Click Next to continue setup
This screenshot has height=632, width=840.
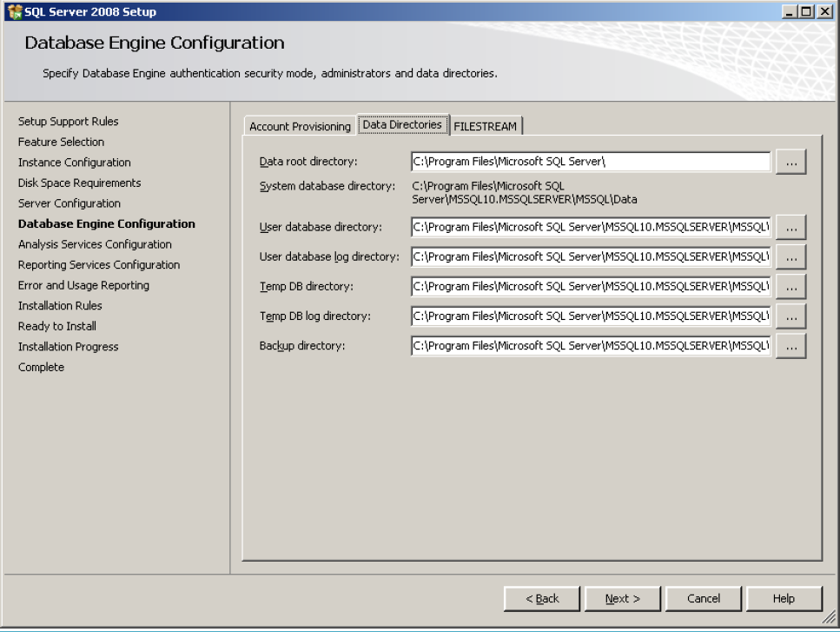point(622,598)
